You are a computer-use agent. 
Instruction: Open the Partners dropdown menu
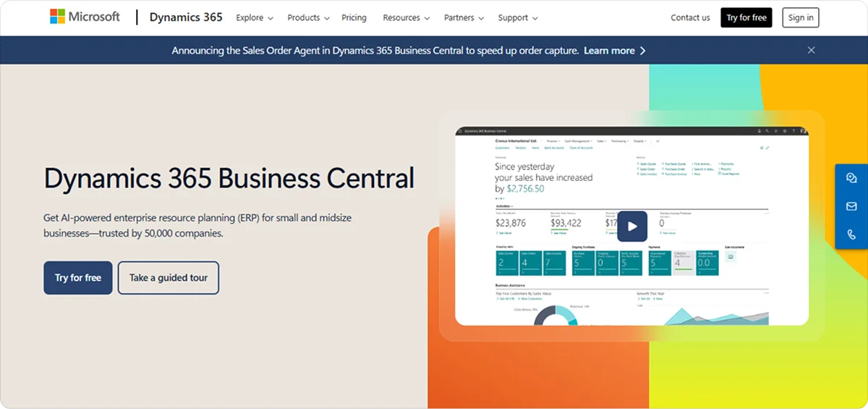pyautogui.click(x=464, y=17)
